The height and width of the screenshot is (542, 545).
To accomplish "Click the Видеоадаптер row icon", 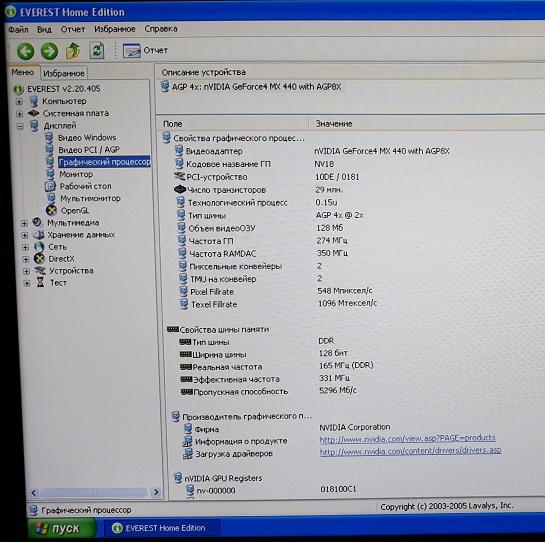I will [x=179, y=151].
